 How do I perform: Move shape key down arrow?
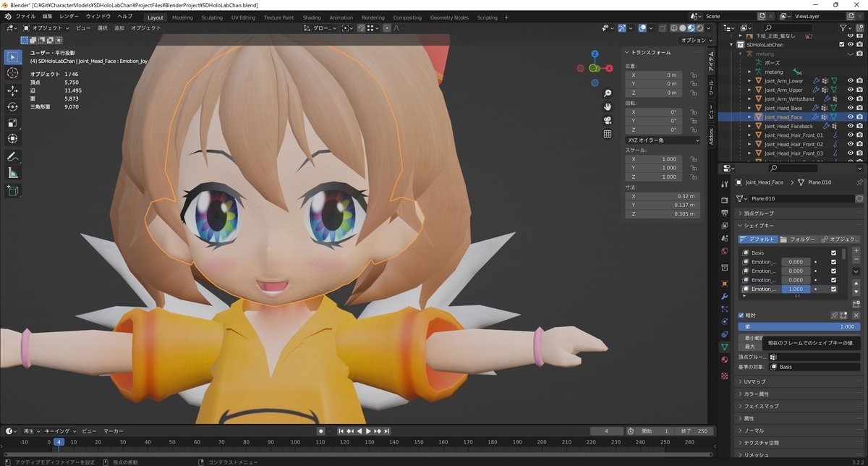tap(856, 292)
